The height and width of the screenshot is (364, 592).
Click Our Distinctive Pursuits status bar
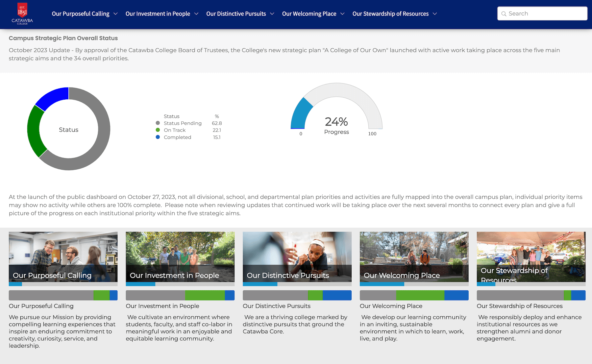pyautogui.click(x=297, y=295)
